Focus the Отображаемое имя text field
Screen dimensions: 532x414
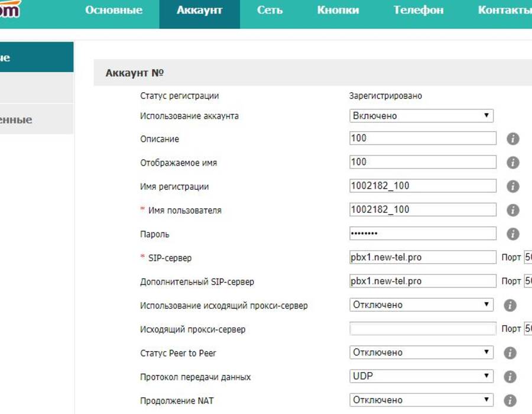[x=423, y=162]
